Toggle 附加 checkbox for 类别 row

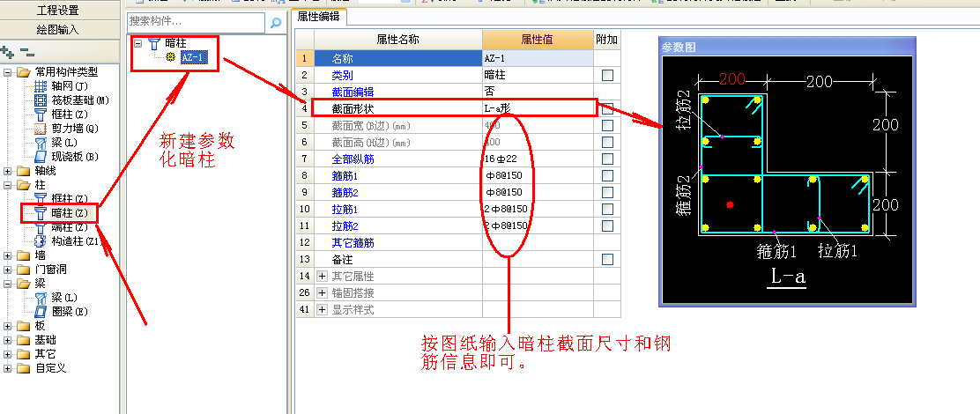607,75
